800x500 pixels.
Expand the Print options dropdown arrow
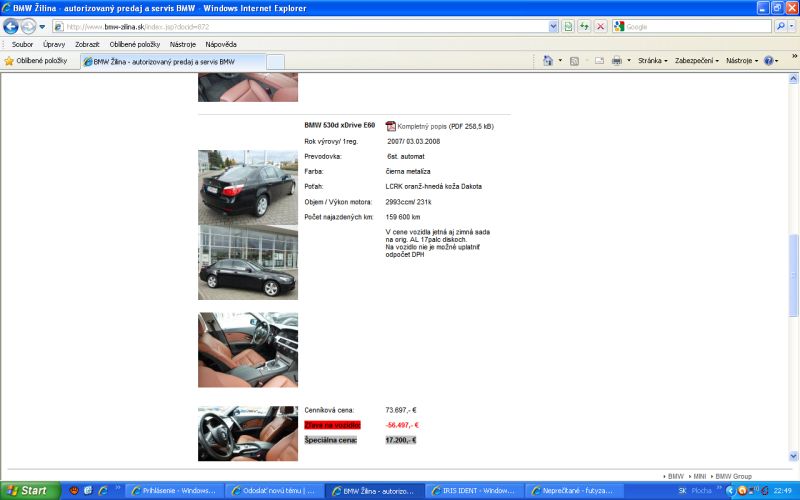pyautogui.click(x=629, y=61)
